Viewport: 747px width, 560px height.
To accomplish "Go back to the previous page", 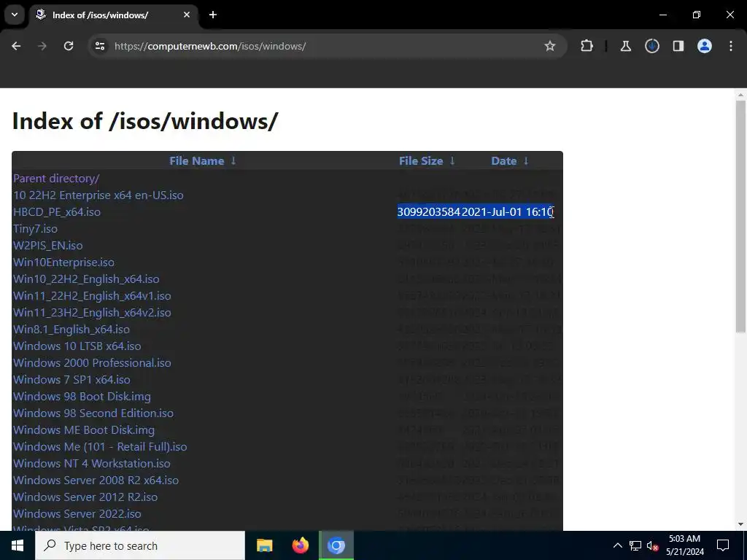I will [x=16, y=46].
